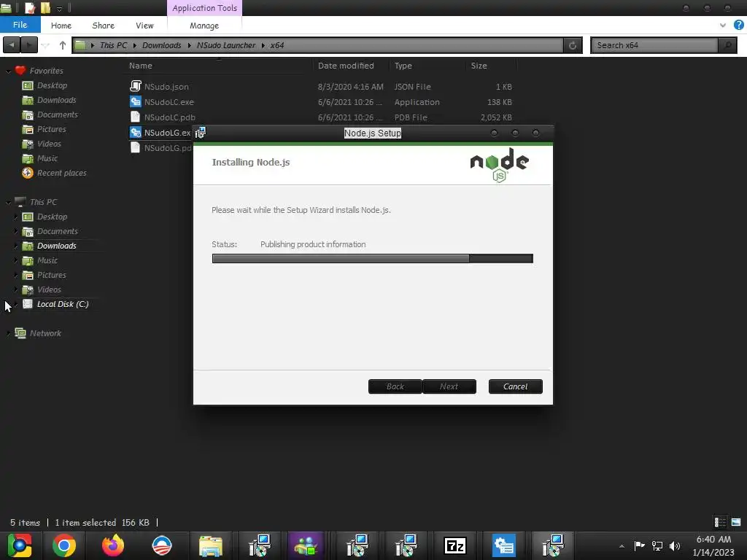Screen dimensions: 747x560
Task: Click the Explorer Back navigation arrow
Action: click(12, 45)
